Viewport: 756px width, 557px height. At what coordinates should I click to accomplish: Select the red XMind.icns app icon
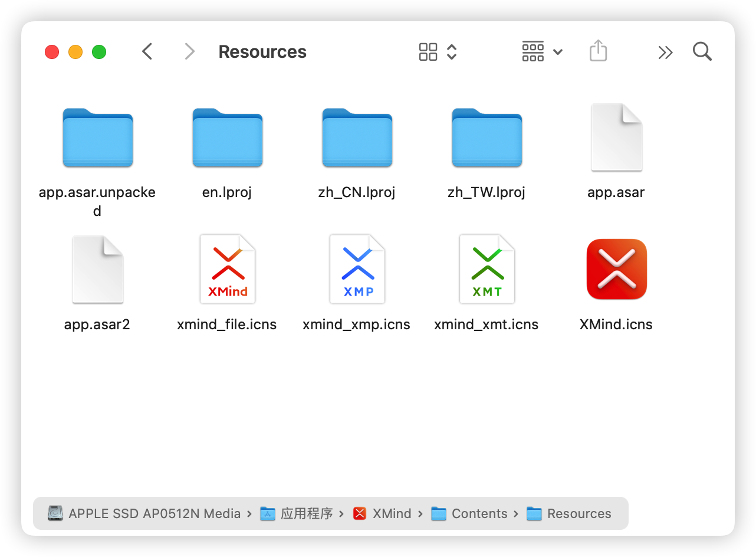[616, 268]
